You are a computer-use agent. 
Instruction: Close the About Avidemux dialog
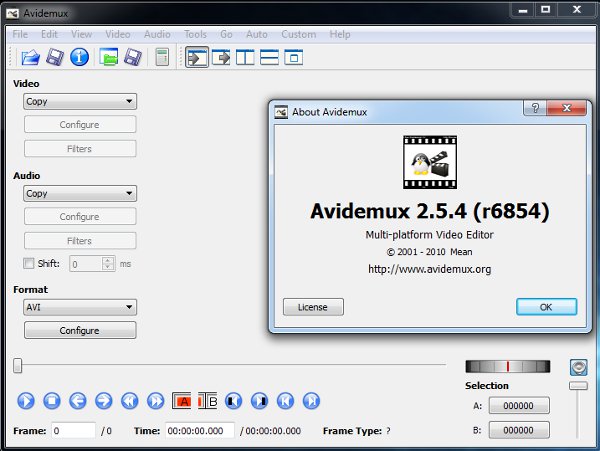567,108
